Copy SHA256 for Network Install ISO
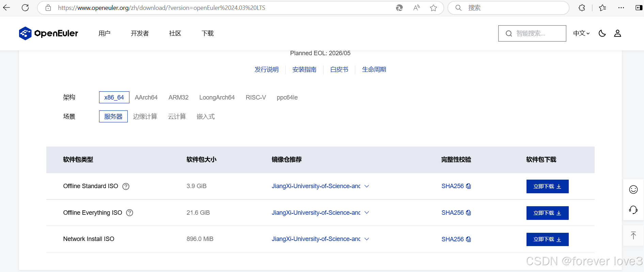The height and width of the screenshot is (272, 644). coord(469,239)
